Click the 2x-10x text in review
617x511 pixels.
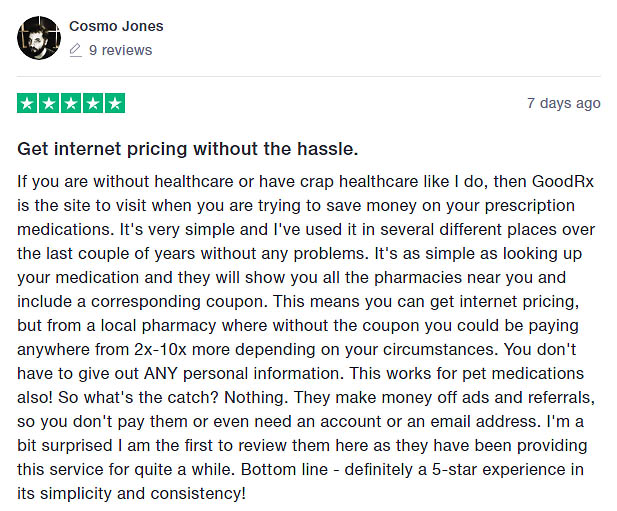pos(160,349)
